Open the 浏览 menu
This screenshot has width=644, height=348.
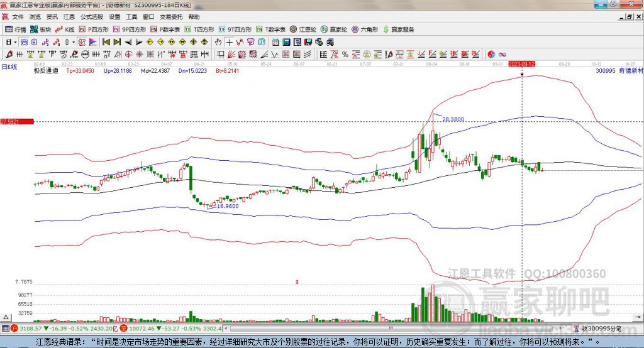pyautogui.click(x=35, y=17)
